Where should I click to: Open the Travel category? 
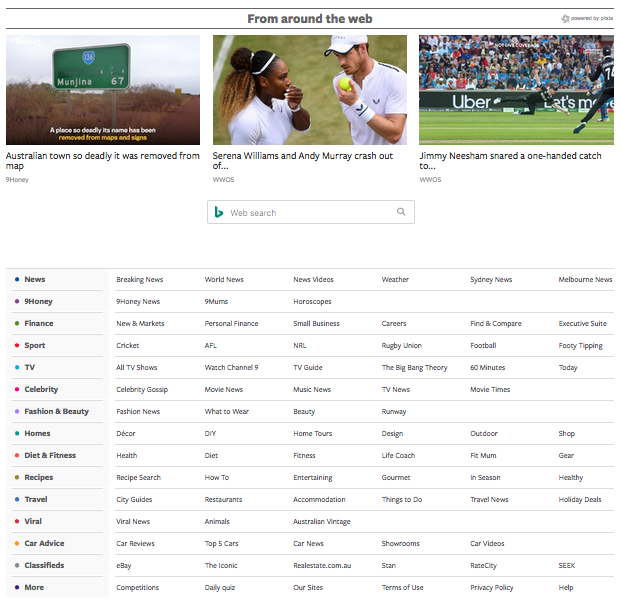click(x=36, y=499)
